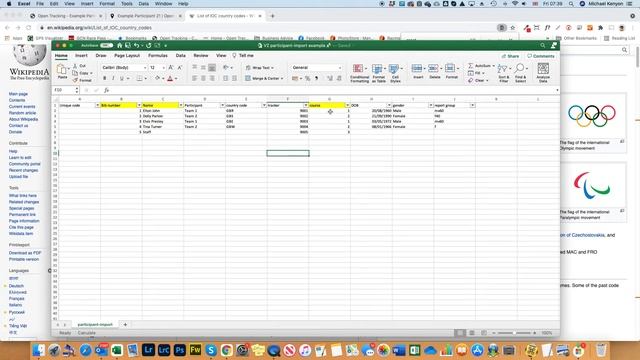Click the Cut scissors icon
This screenshot has height=360, width=640.
75,66
